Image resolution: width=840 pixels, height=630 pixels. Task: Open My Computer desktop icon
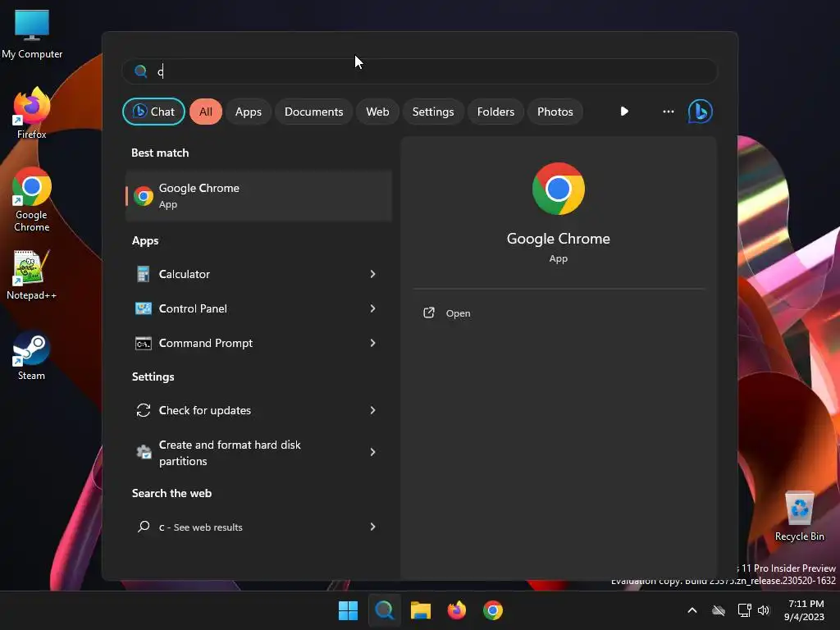tap(32, 34)
